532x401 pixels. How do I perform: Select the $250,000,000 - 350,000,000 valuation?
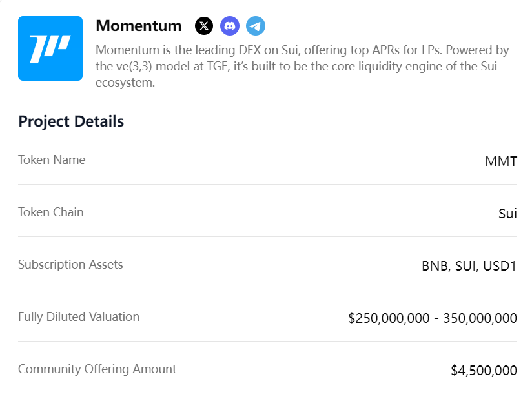[432, 318]
